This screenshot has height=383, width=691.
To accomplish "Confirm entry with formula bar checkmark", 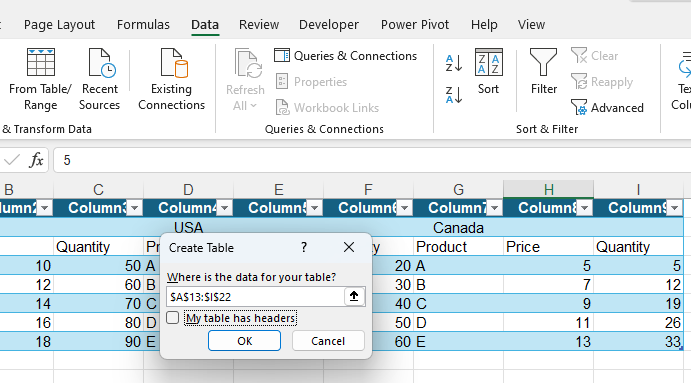I will (x=12, y=160).
